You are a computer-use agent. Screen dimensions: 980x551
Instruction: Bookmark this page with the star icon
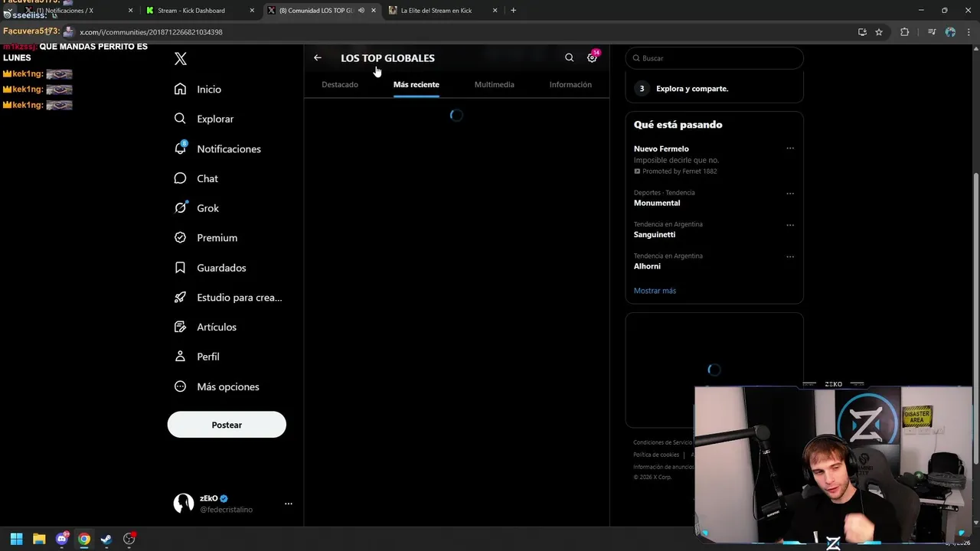point(879,32)
